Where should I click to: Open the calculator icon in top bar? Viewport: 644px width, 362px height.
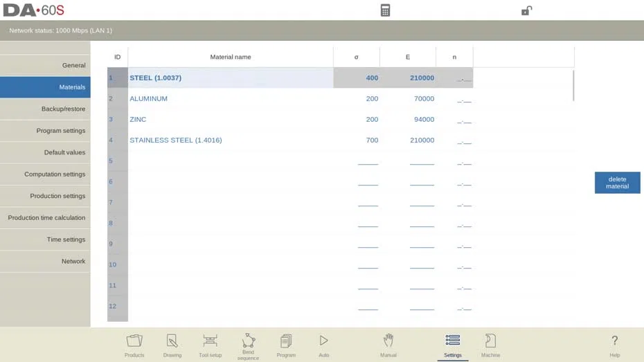click(385, 10)
